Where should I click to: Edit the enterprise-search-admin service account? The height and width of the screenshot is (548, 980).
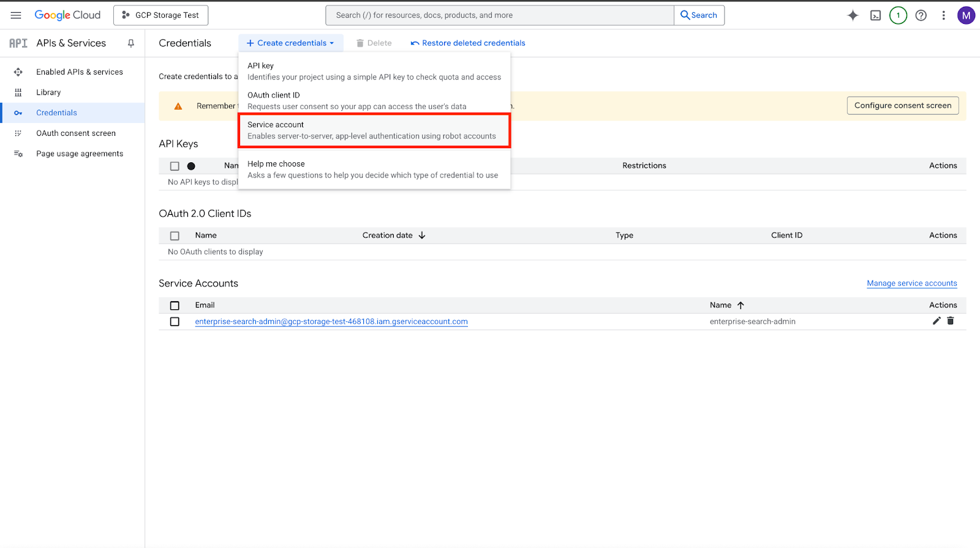936,321
